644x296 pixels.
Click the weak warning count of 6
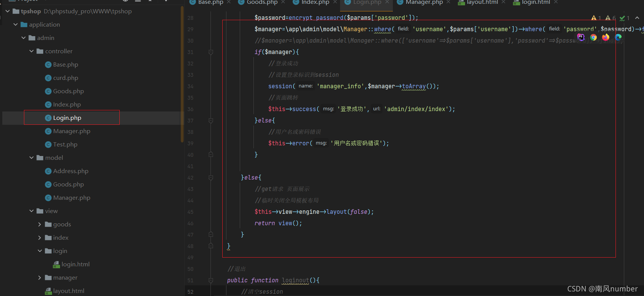tap(611, 18)
